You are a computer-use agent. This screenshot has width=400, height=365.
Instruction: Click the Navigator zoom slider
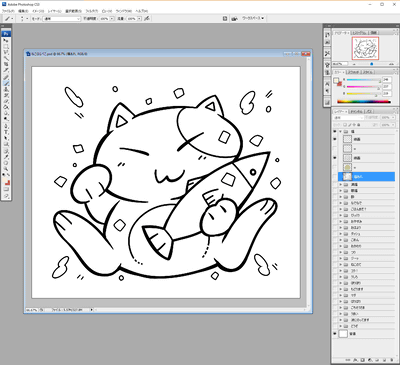tap(372, 64)
